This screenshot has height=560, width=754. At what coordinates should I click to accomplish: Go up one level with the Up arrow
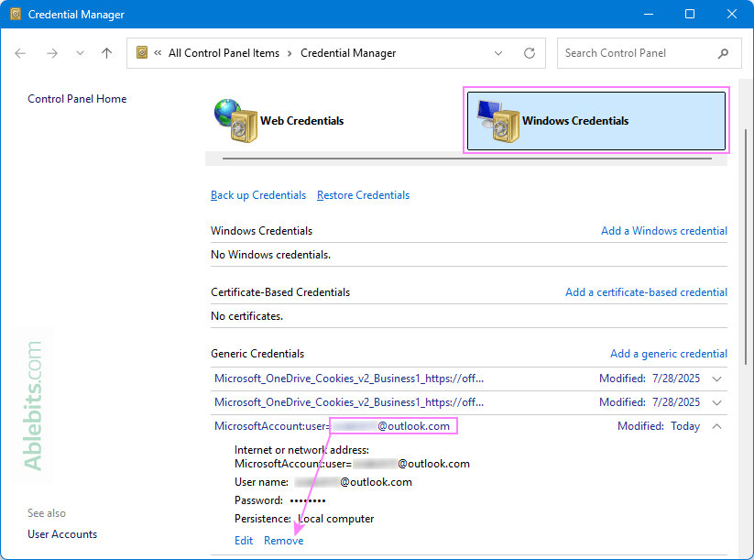107,53
